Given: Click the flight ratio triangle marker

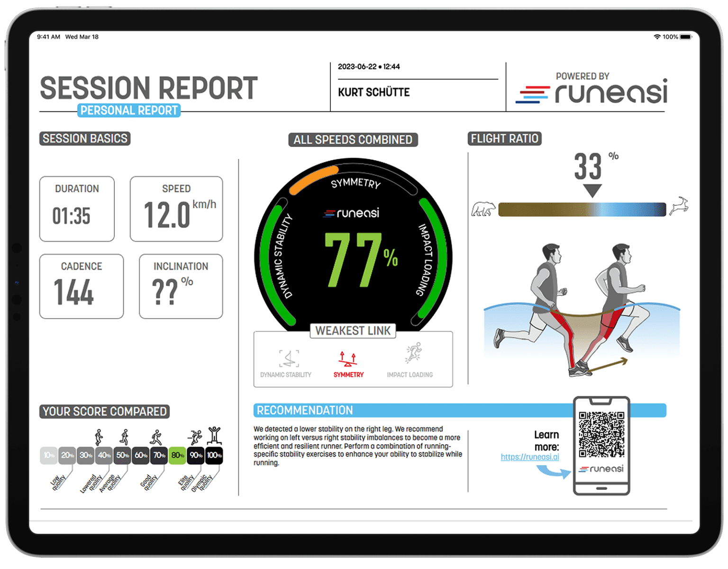Looking at the screenshot, I should click(592, 191).
